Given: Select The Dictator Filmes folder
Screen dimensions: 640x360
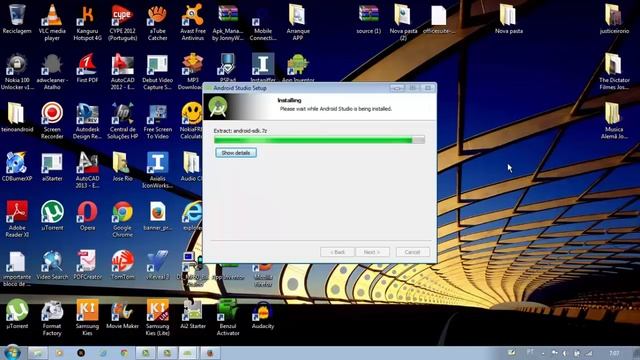Looking at the screenshot, I should coord(614,72).
